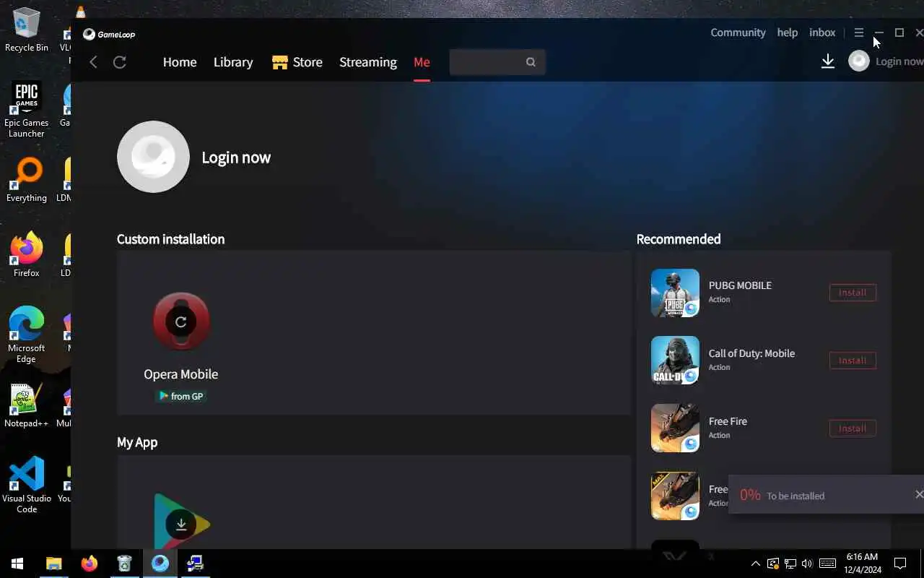Open the Notepad++ desktop shortcut
The image size is (924, 578).
[x=27, y=406]
